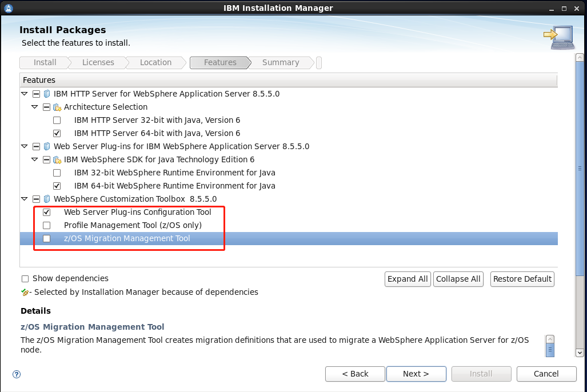Toggle the IBM HTTP Server package checkbox

(x=37, y=94)
